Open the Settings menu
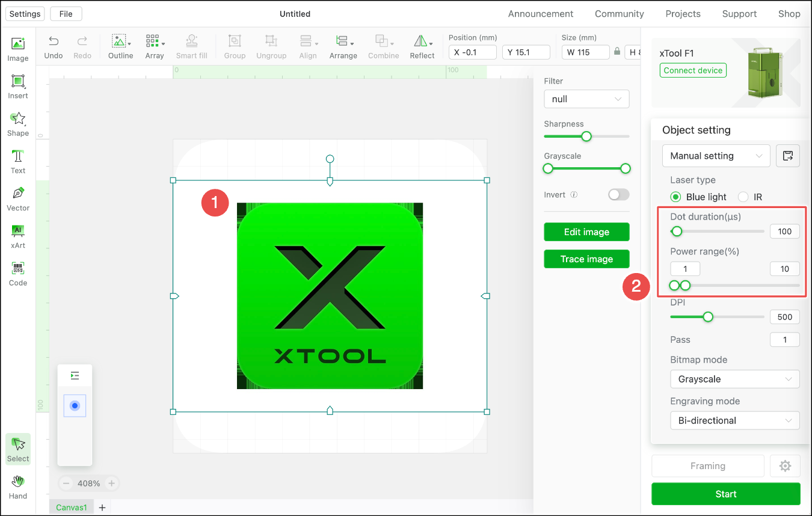 (x=25, y=14)
